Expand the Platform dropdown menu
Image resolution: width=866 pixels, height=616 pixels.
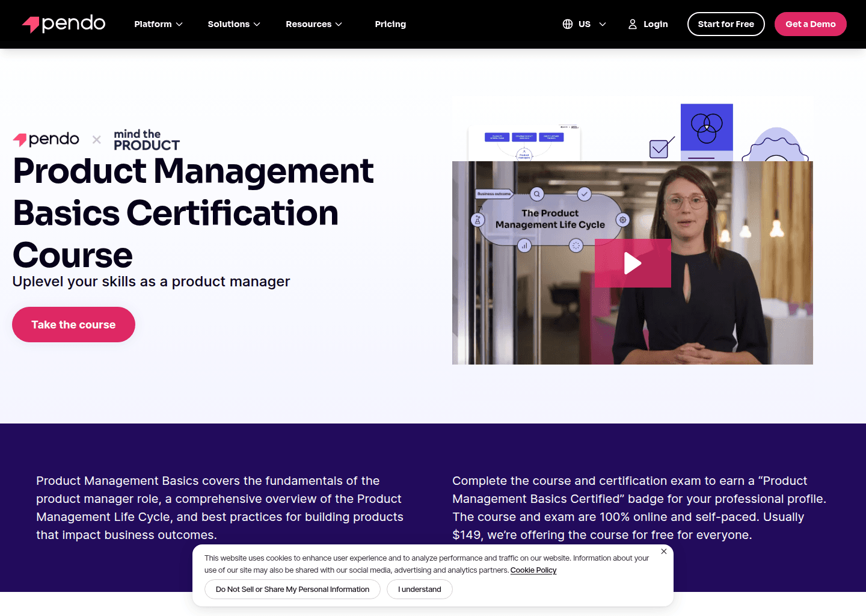(x=158, y=24)
